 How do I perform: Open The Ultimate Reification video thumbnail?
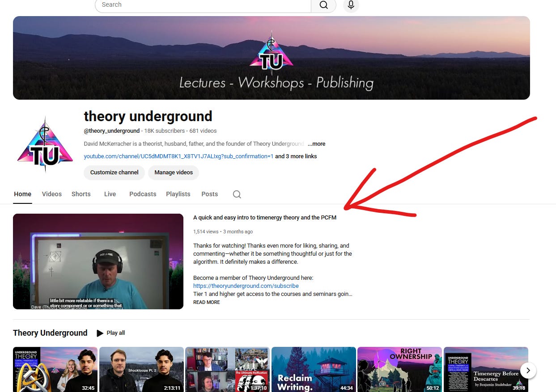click(x=227, y=369)
